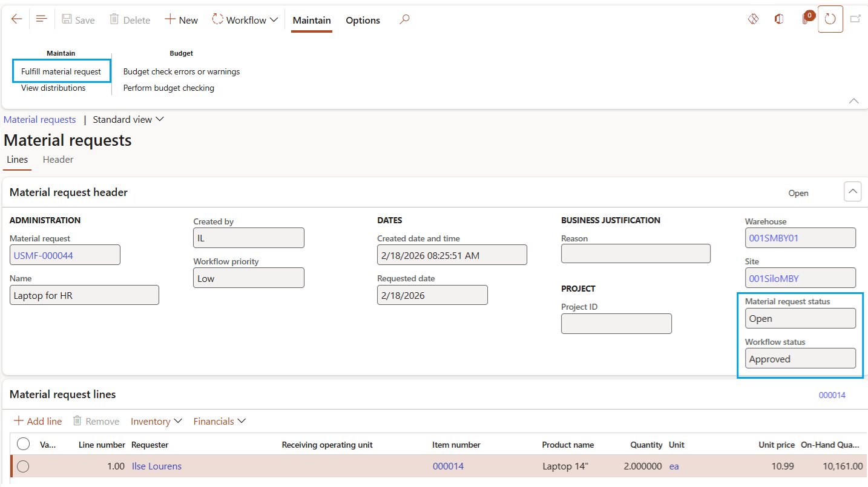Click Add line button
868x487 pixels.
38,421
